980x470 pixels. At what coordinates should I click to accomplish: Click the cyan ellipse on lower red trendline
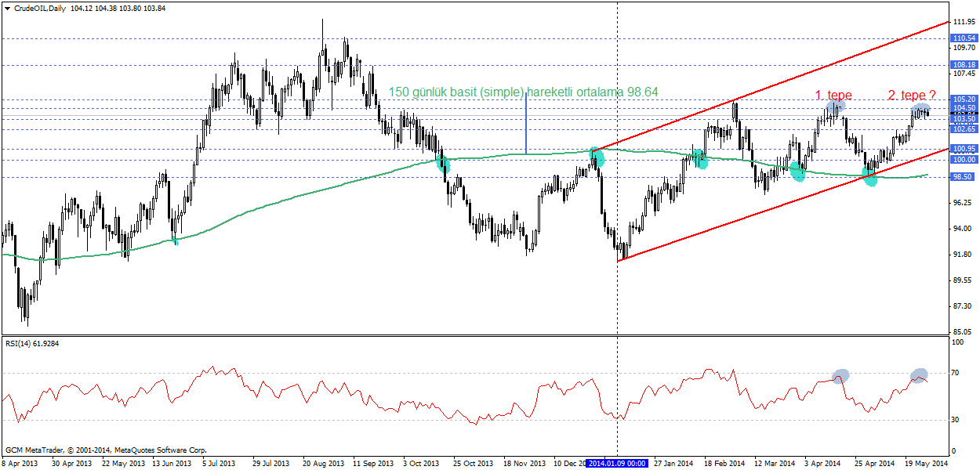pos(869,176)
